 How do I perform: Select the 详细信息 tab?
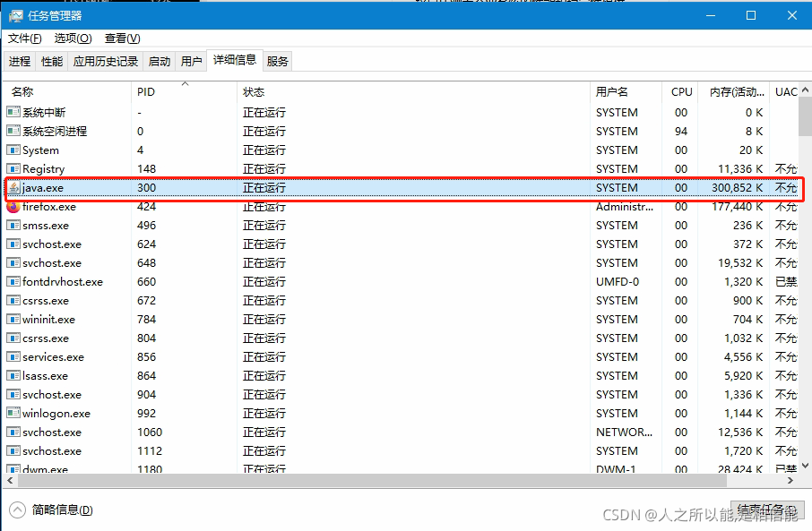point(235,60)
